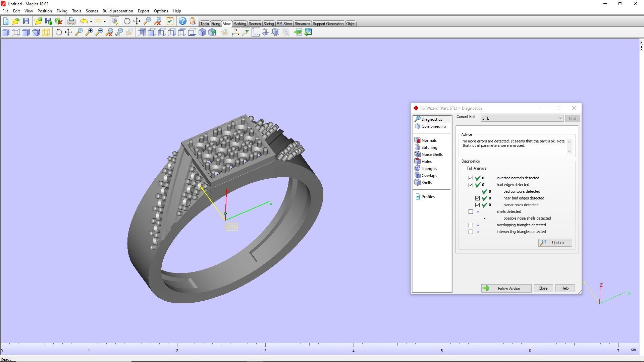Enable shells detected checkbox

tap(471, 212)
